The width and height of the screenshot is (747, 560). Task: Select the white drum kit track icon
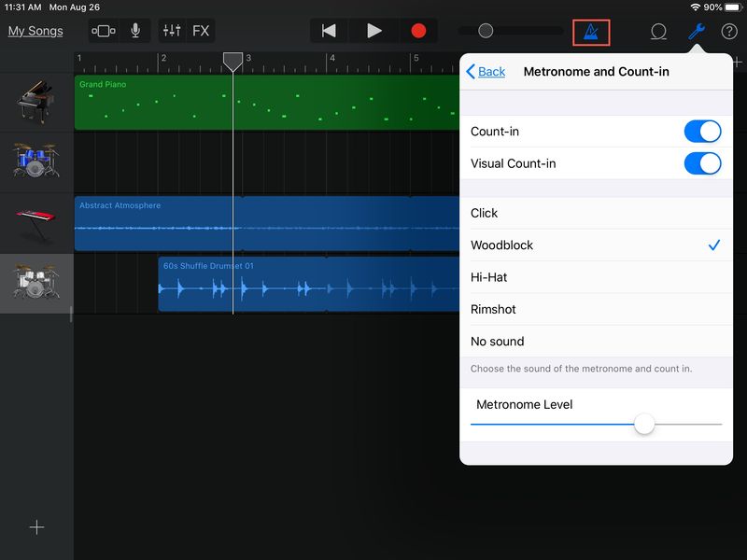[x=36, y=282]
